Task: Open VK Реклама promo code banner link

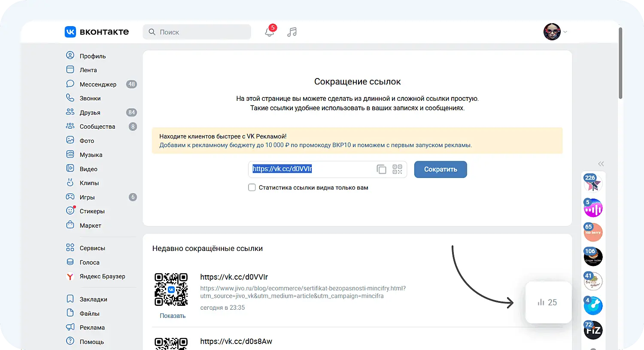Action: point(316,145)
